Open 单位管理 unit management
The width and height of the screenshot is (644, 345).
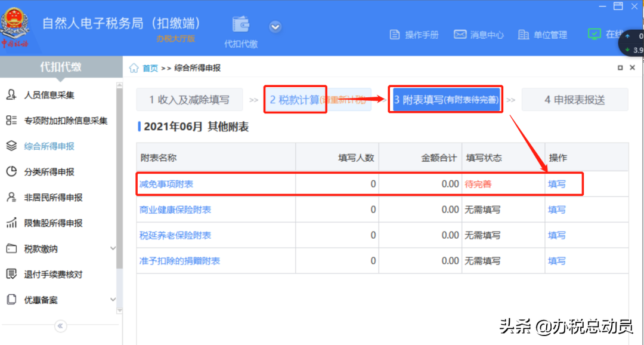(544, 35)
